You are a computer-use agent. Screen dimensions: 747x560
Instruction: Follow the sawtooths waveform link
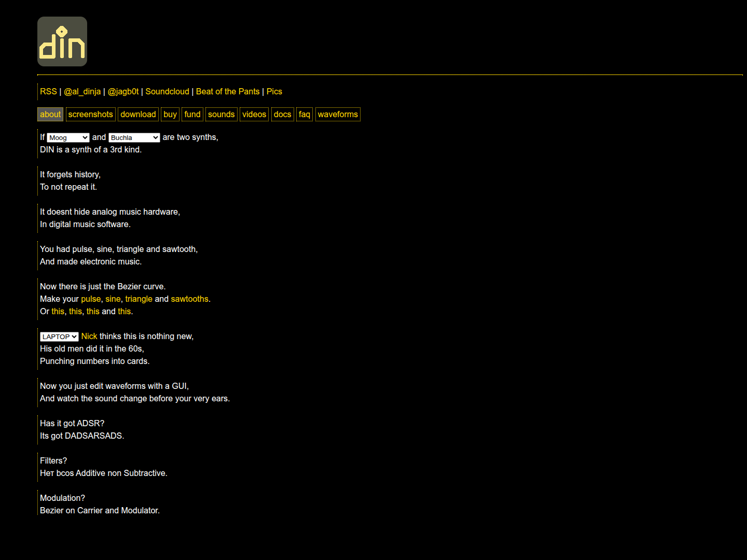[x=190, y=299]
